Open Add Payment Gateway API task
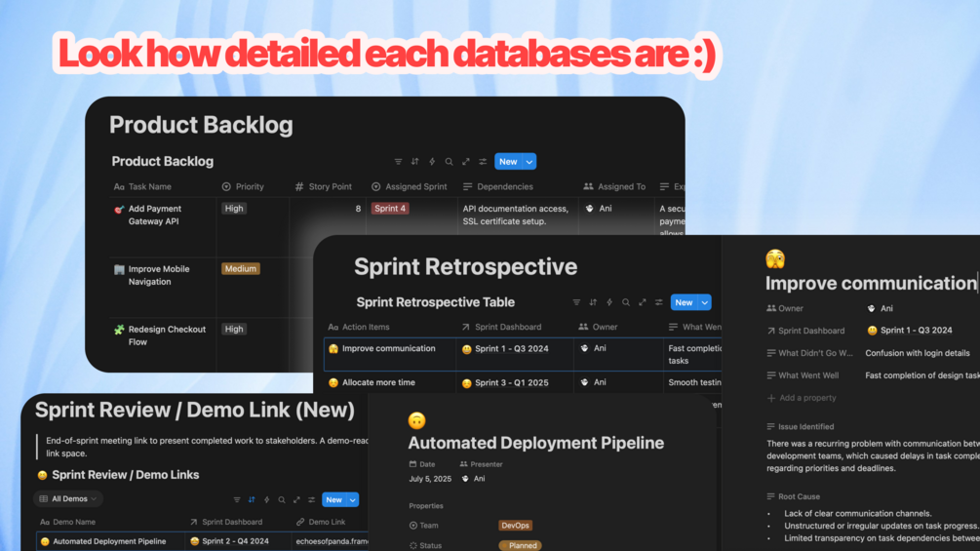 (155, 215)
